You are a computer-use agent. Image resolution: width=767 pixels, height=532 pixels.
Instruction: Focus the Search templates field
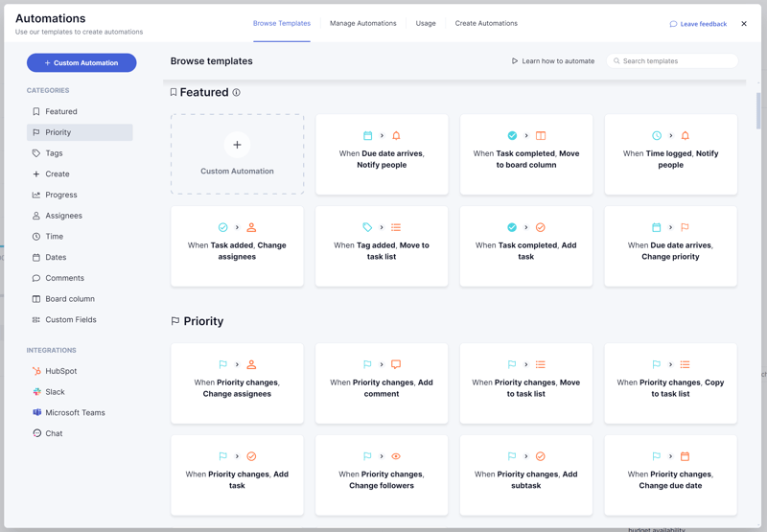pos(677,61)
